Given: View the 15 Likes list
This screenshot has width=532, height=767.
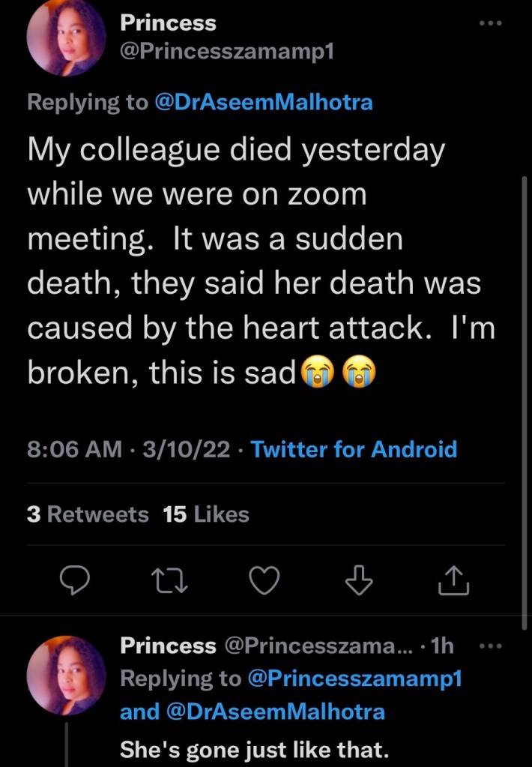Looking at the screenshot, I should coord(206,514).
